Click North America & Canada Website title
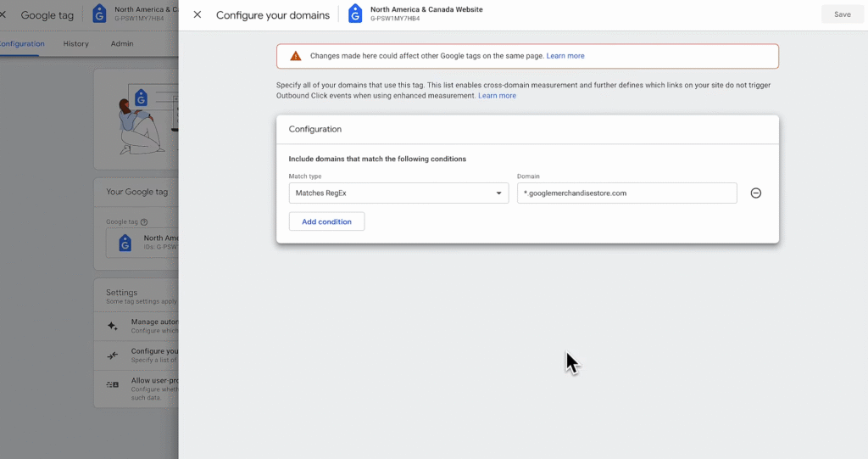The width and height of the screenshot is (868, 459). [x=426, y=9]
